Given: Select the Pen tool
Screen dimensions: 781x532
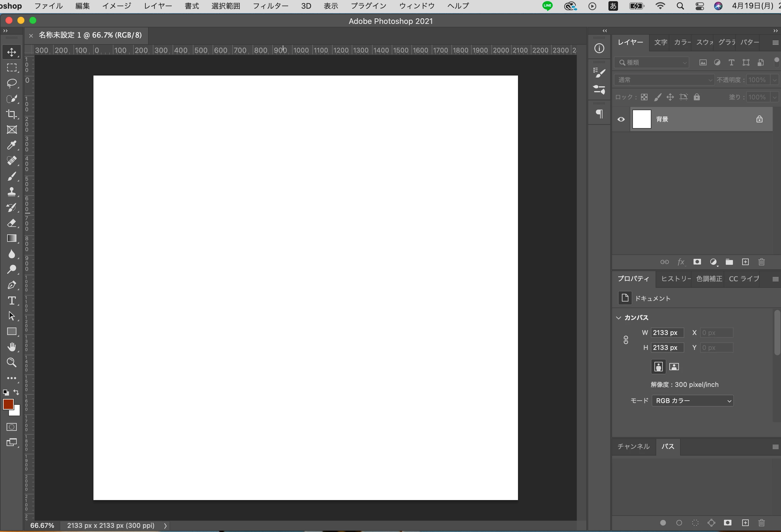Looking at the screenshot, I should pyautogui.click(x=12, y=285).
